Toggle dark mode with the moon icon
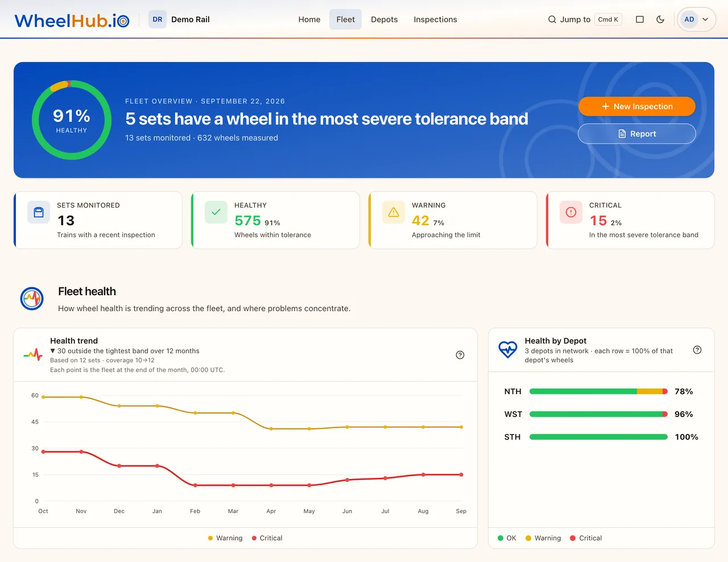Screen dimensions: 728x562 pos(660,19)
